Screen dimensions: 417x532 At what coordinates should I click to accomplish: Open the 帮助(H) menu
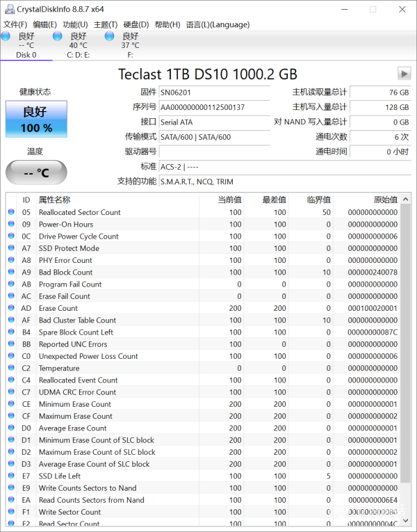tap(167, 24)
